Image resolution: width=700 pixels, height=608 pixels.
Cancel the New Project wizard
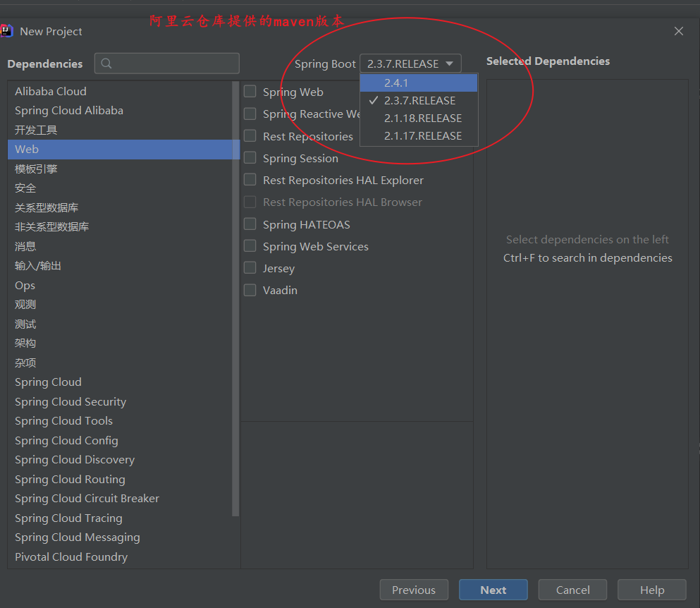pos(573,590)
